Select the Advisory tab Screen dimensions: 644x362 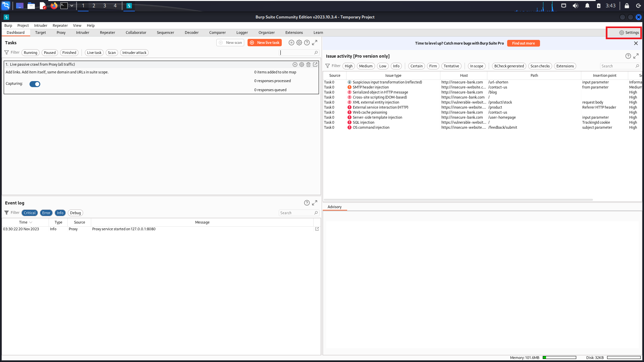[x=334, y=207]
